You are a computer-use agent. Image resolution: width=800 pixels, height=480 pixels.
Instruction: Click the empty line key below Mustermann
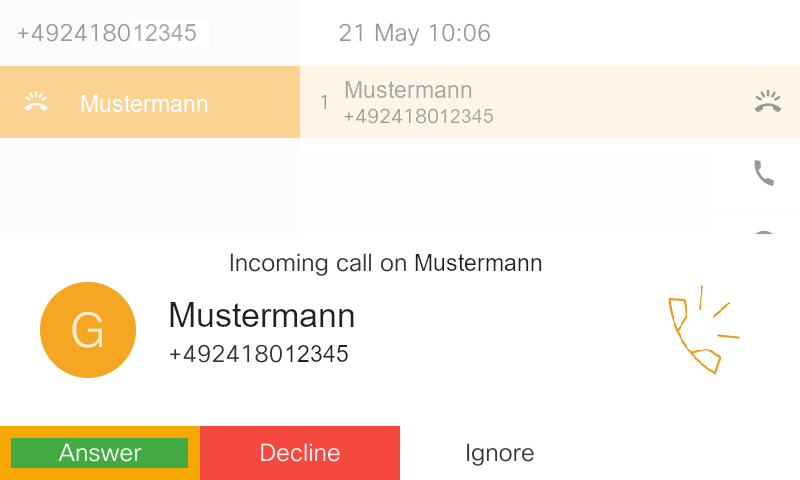click(x=150, y=185)
